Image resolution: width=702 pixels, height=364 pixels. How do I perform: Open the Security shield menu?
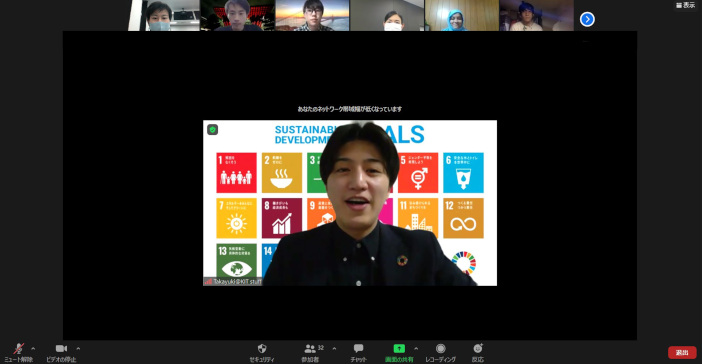click(x=262, y=352)
